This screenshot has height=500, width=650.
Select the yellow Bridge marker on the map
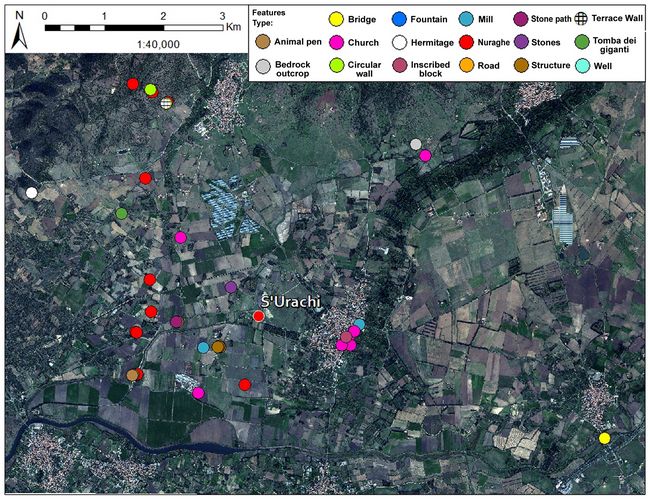604,438
